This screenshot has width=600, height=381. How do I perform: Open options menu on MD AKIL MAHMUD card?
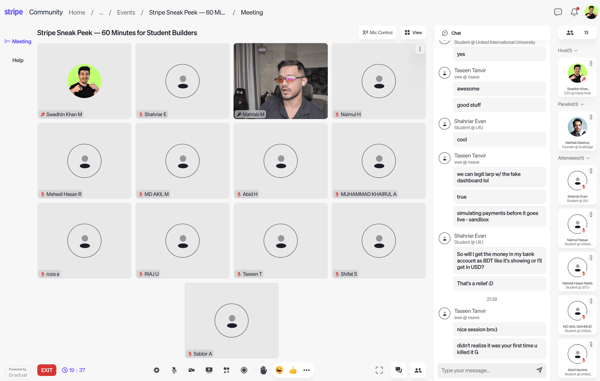[591, 301]
